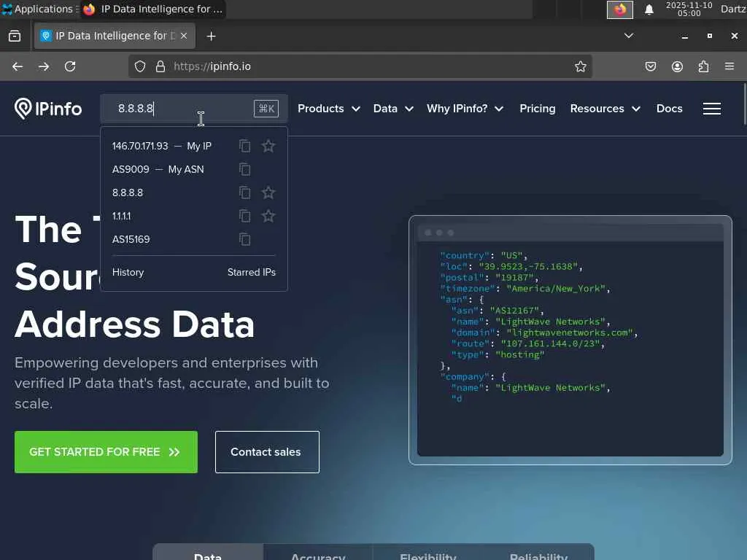Star the My IP address 146.70.171.93
The image size is (747, 560).
coord(268,146)
